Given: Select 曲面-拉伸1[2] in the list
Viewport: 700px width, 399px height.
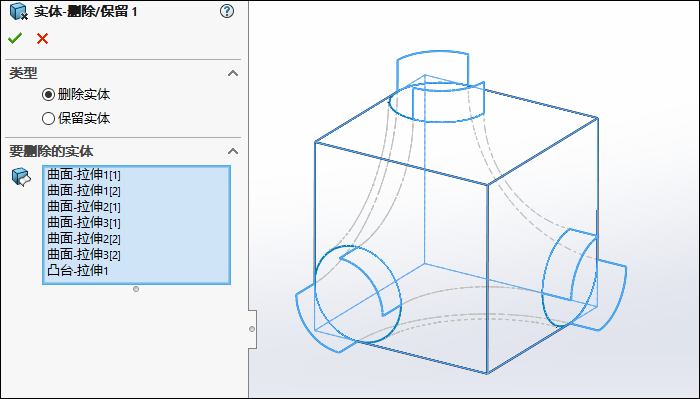Looking at the screenshot, I should pyautogui.click(x=84, y=191).
